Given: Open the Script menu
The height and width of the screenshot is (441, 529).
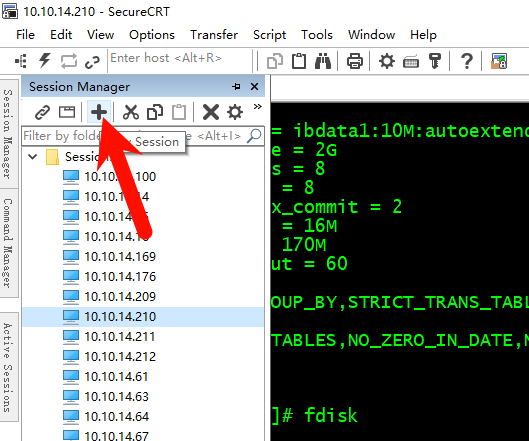Looking at the screenshot, I should [x=269, y=35].
